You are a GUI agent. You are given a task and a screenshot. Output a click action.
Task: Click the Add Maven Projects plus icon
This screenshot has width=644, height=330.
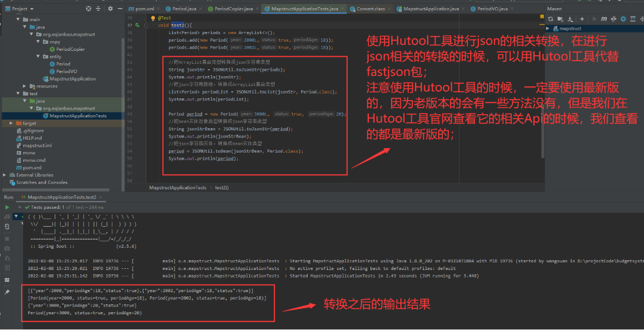tap(583, 19)
